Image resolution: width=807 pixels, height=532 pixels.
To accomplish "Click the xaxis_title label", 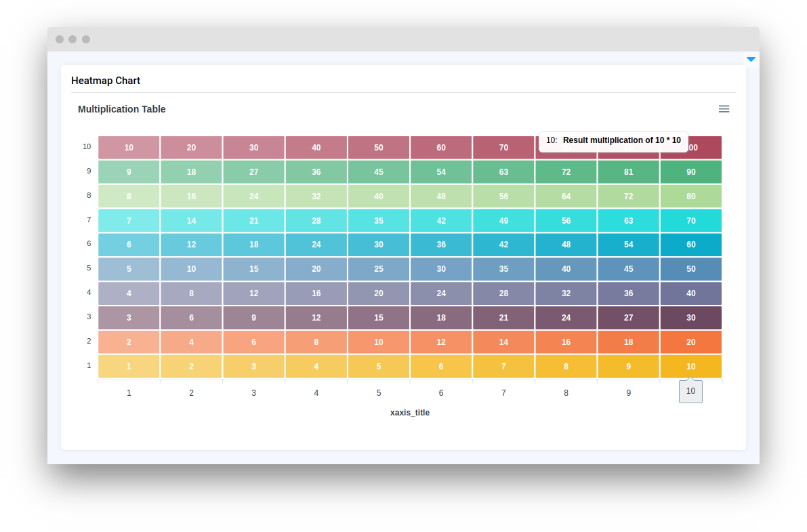I will pyautogui.click(x=410, y=413).
